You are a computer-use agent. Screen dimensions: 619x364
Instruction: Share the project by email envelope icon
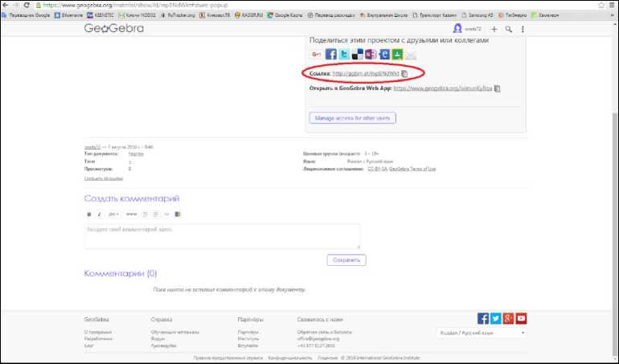pyautogui.click(x=411, y=55)
